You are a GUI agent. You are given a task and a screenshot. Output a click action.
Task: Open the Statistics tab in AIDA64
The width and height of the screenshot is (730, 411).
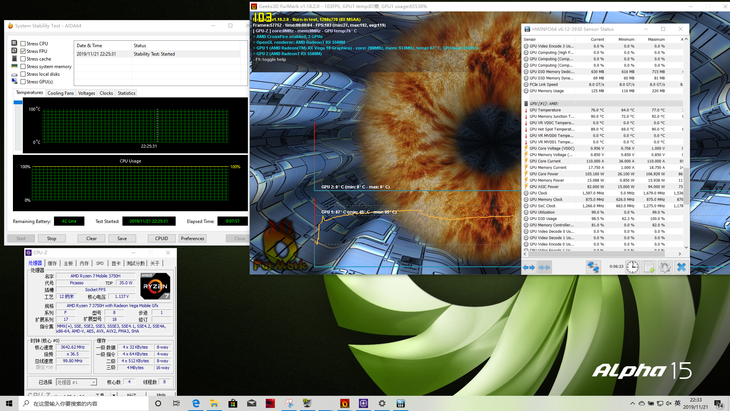[126, 93]
